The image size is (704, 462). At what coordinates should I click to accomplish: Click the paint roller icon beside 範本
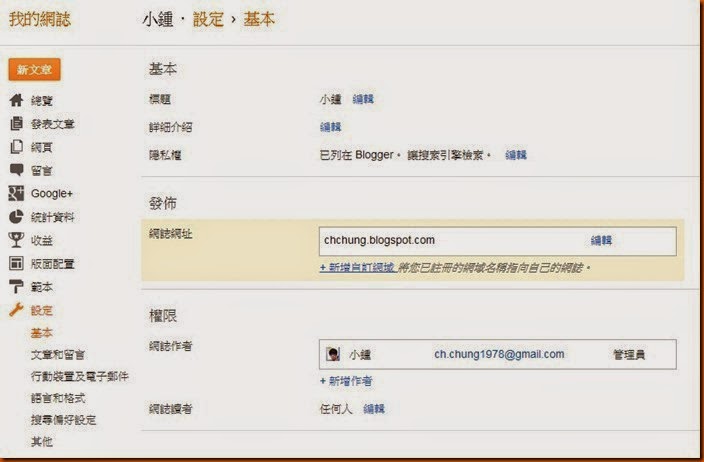(x=16, y=286)
